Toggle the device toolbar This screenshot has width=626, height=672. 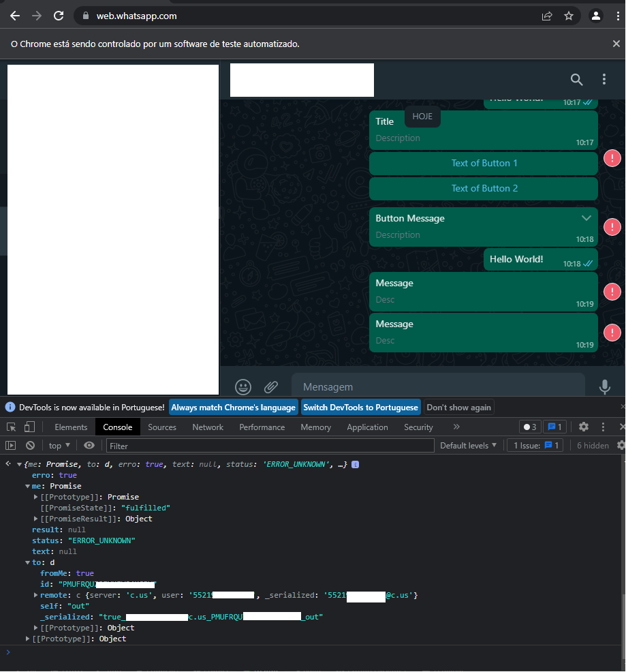[29, 427]
